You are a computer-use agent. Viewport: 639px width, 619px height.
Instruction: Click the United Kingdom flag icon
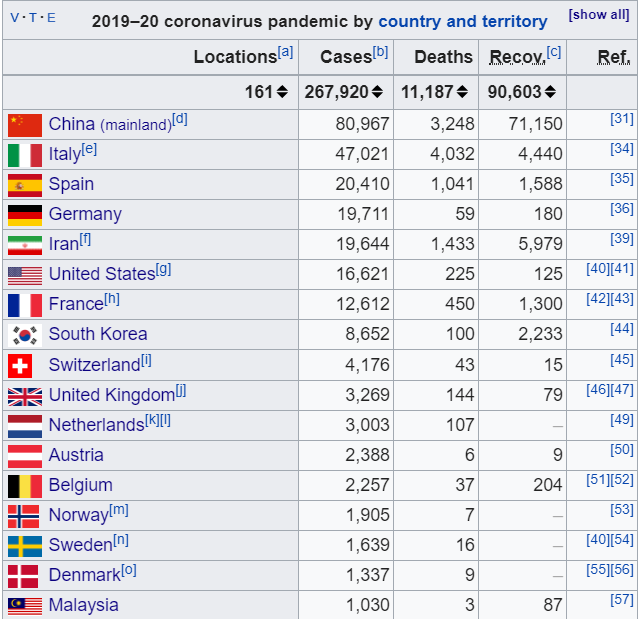(25, 397)
